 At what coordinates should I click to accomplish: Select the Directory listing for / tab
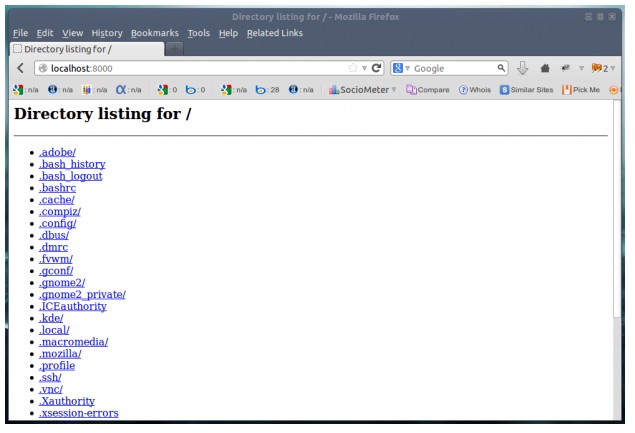(x=87, y=49)
